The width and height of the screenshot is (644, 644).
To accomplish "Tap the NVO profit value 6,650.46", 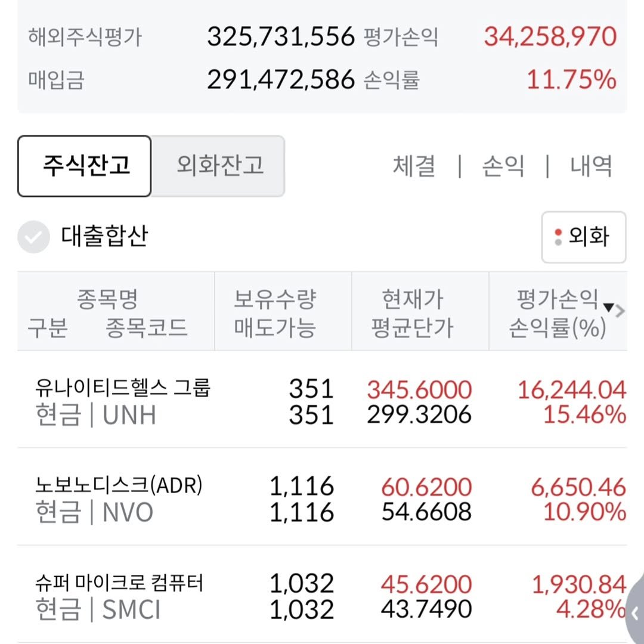I will point(578,487).
